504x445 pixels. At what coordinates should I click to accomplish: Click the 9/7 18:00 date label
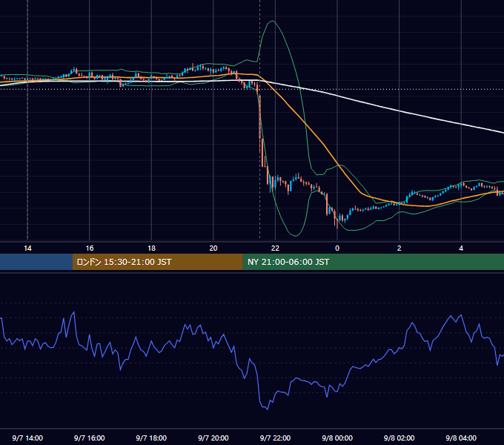coord(151,438)
